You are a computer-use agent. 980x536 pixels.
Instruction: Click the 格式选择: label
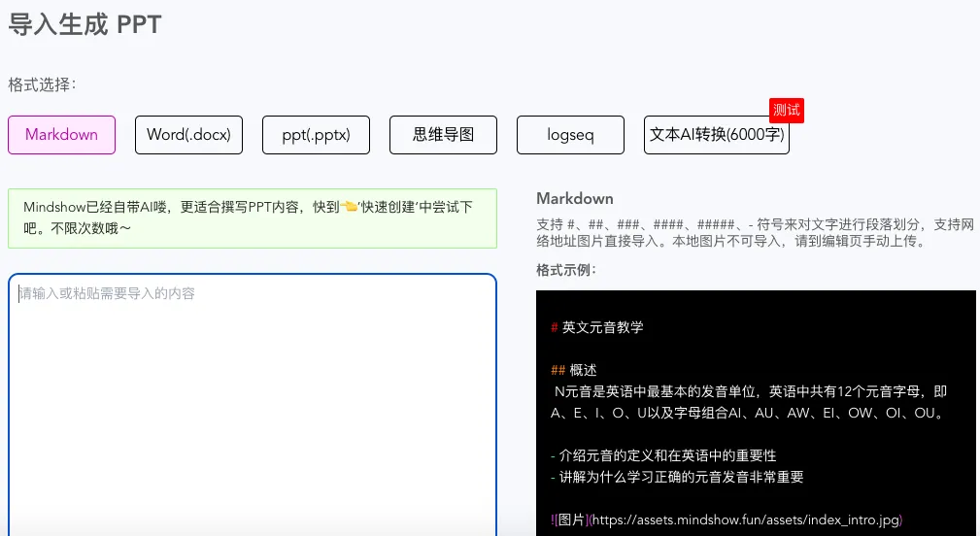42,84
